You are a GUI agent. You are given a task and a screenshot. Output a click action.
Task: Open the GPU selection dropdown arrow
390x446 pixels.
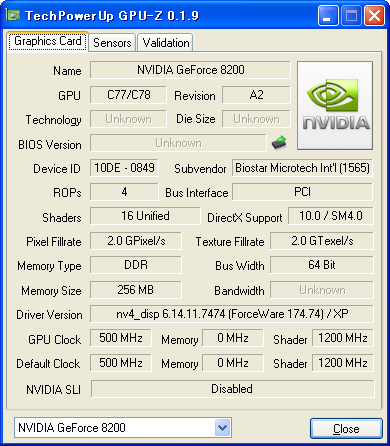tap(222, 427)
